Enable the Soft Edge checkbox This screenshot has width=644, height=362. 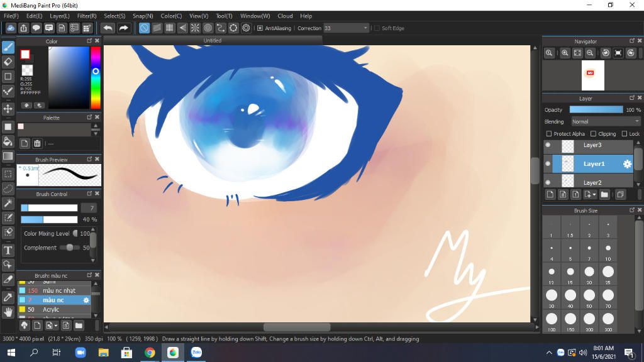click(x=377, y=28)
